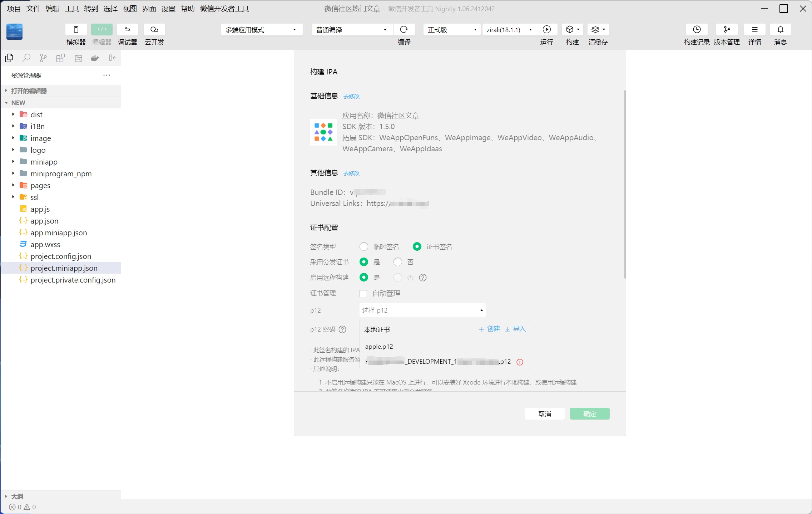The width and height of the screenshot is (812, 514).
Task: Choose apple.p12 from local certificates
Action: pyautogui.click(x=444, y=346)
